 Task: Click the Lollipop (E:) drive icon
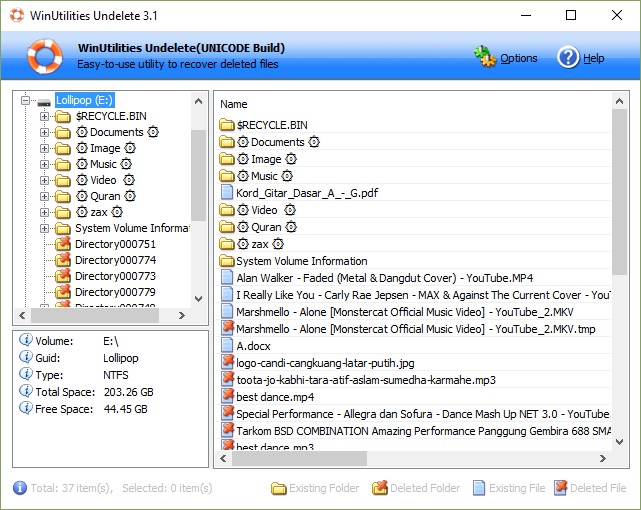44,101
